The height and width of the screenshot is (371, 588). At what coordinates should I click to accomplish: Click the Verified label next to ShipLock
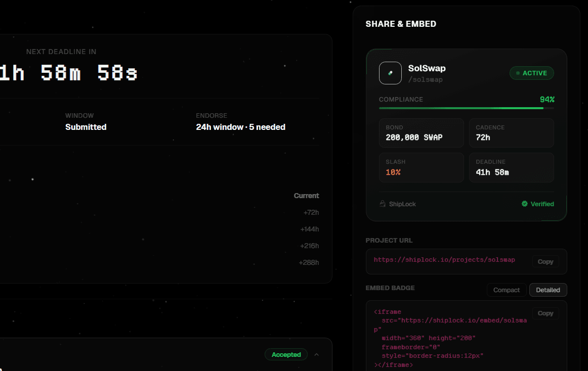point(542,204)
